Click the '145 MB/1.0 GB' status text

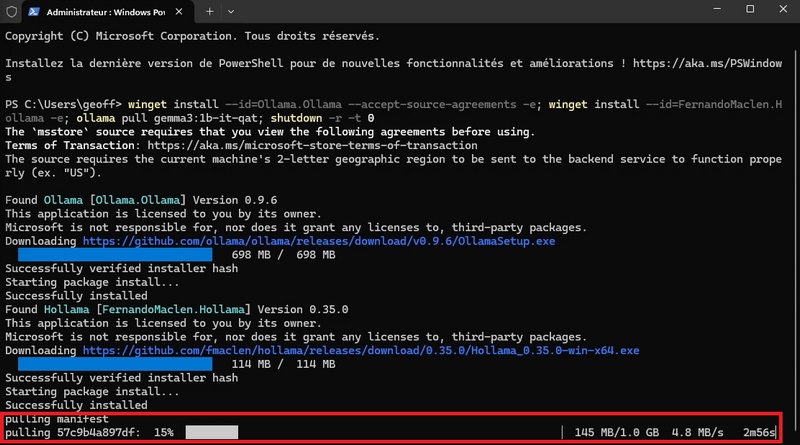616,432
